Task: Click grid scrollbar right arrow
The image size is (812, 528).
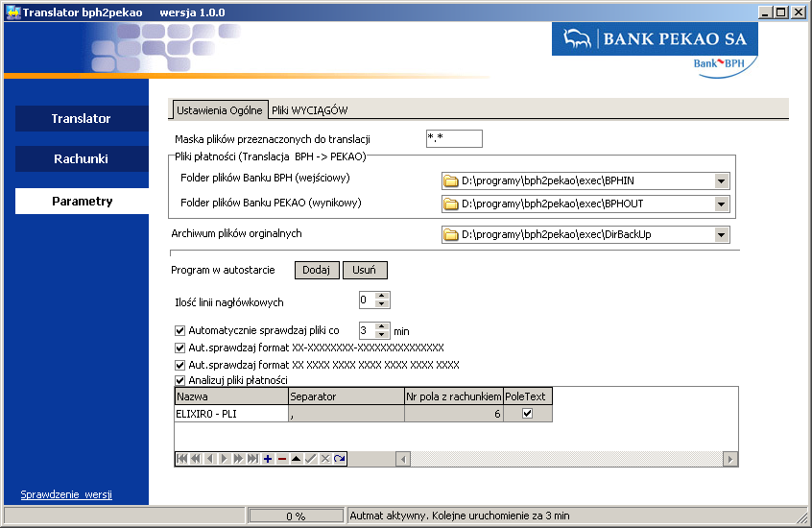Action: (x=730, y=459)
